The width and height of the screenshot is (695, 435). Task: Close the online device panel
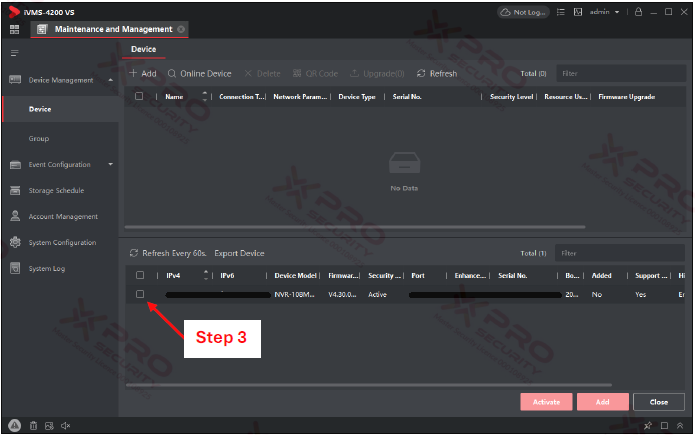click(x=659, y=402)
